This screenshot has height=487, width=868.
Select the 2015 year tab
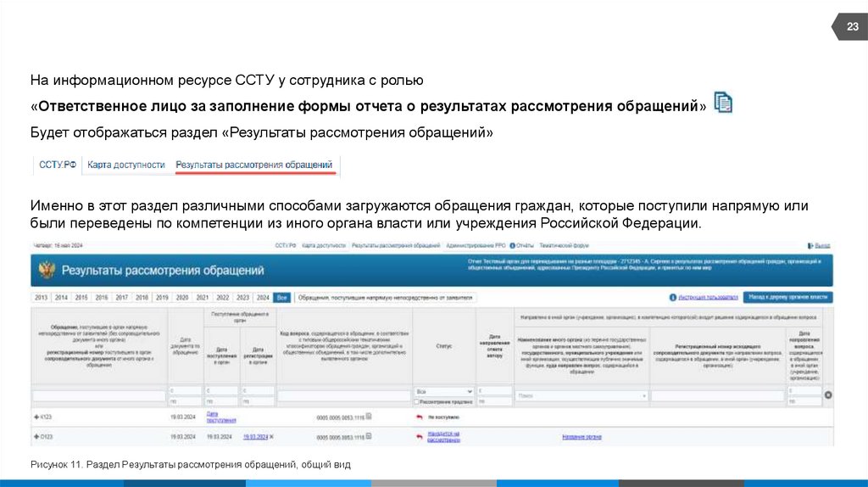[81, 298]
